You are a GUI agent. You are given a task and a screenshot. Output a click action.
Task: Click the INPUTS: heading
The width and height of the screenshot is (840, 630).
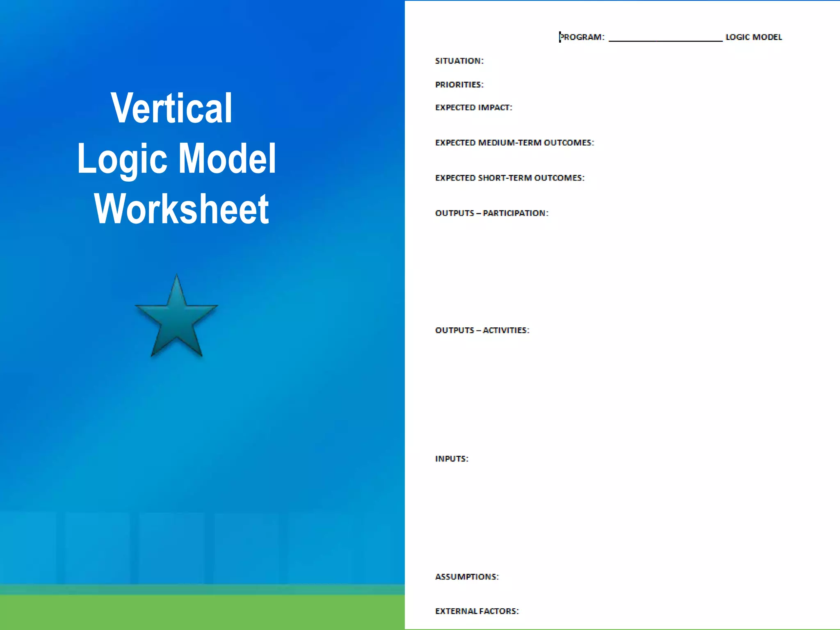pos(452,459)
